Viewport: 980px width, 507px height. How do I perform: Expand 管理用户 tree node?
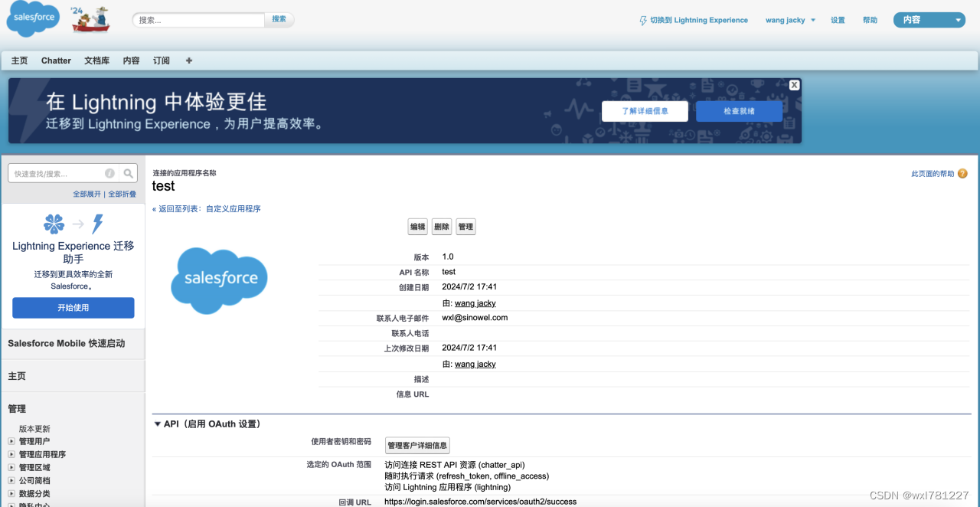11,441
